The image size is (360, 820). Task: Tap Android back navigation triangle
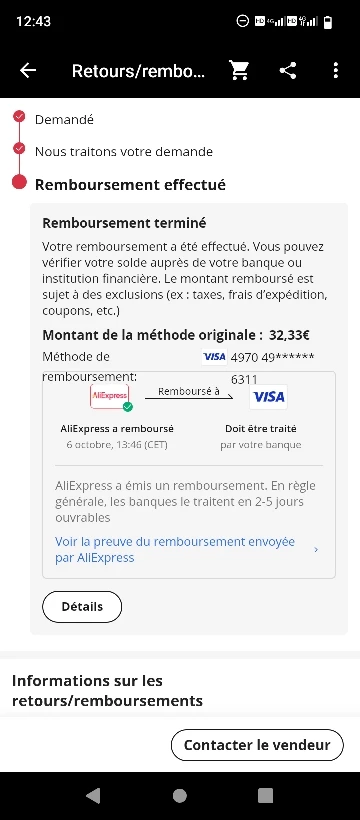pos(93,795)
